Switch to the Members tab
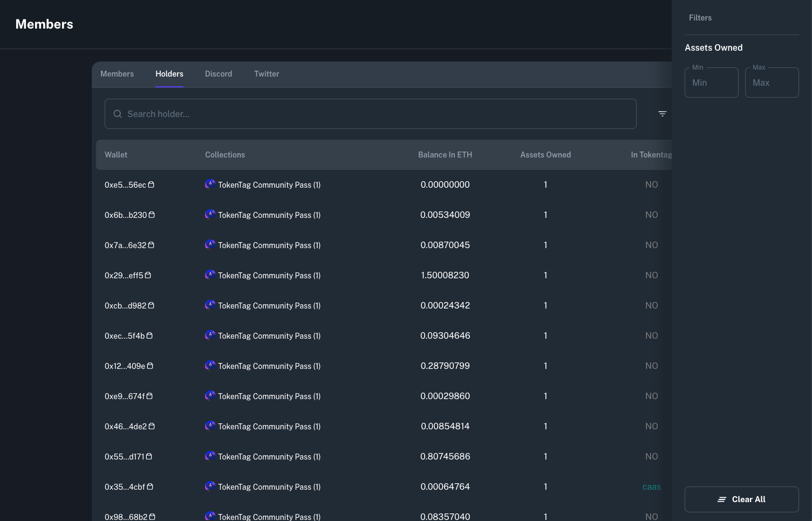The height and width of the screenshot is (521, 812). click(117, 74)
